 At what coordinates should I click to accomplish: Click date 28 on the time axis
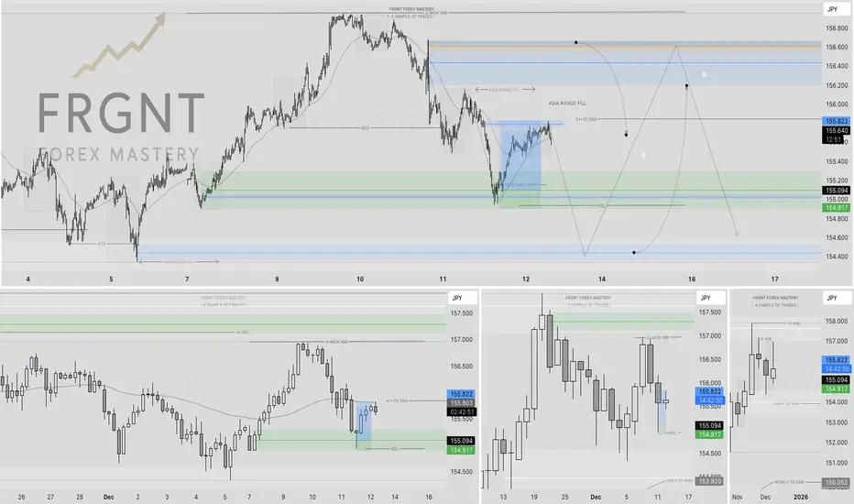[80, 497]
